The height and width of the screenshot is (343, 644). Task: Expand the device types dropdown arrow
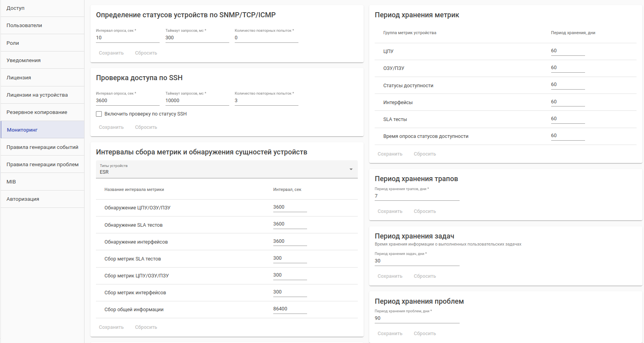(351, 169)
